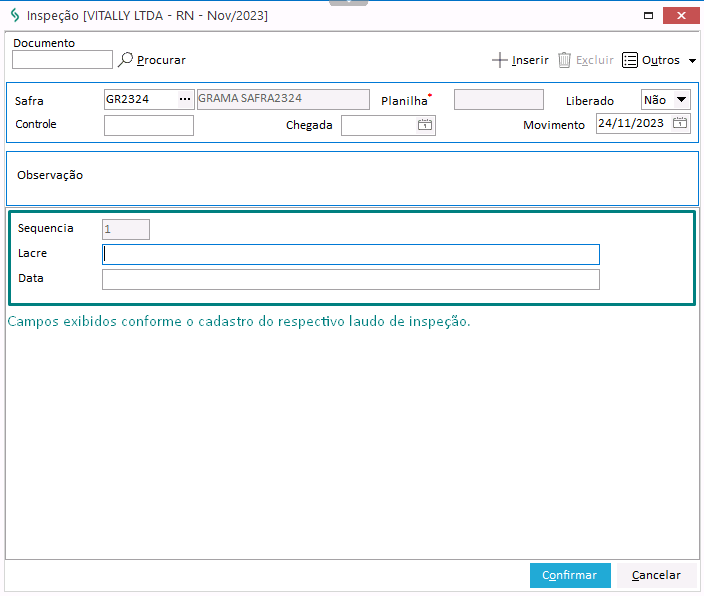
Task: Click the Observação label area
Action: coord(50,175)
